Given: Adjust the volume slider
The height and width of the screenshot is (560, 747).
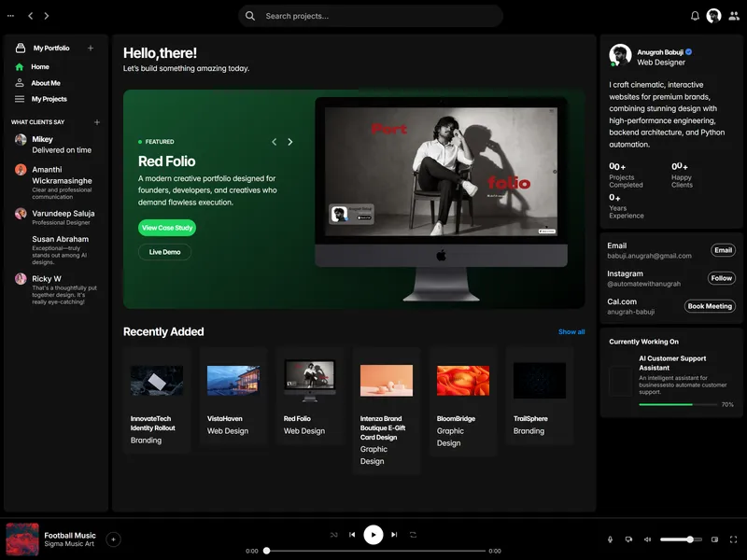Looking at the screenshot, I should click(x=681, y=539).
